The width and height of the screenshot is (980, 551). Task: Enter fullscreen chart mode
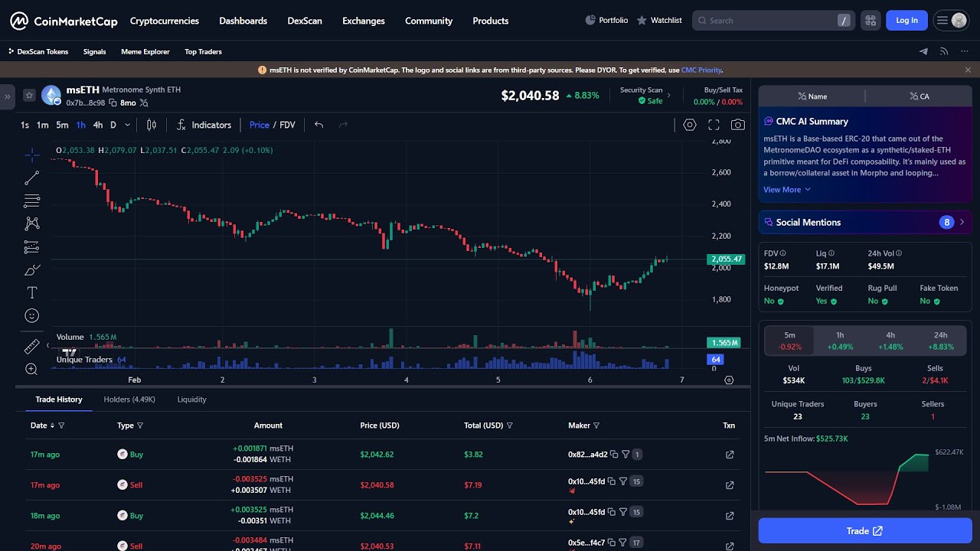click(x=714, y=125)
